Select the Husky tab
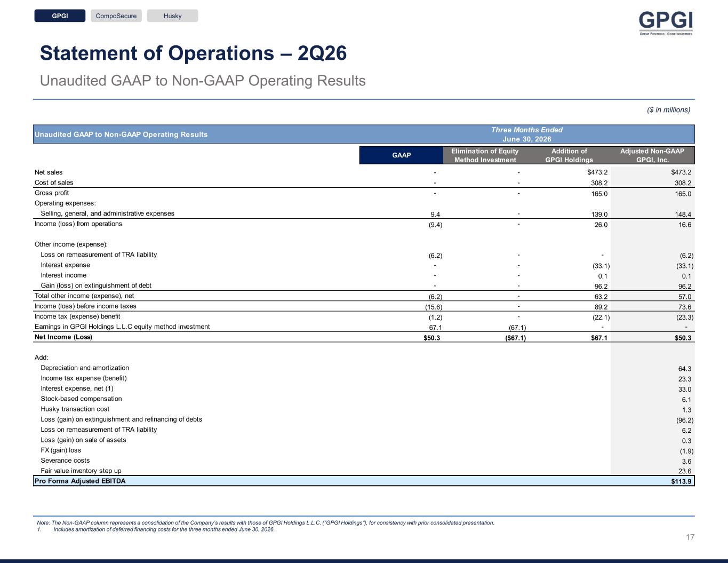The height and width of the screenshot is (563, 728). point(172,16)
